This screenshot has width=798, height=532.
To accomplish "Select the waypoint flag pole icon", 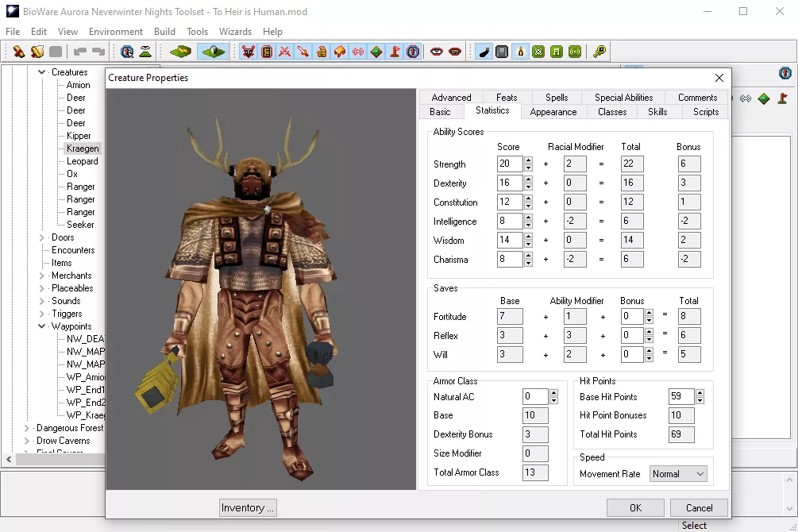I will 395,52.
